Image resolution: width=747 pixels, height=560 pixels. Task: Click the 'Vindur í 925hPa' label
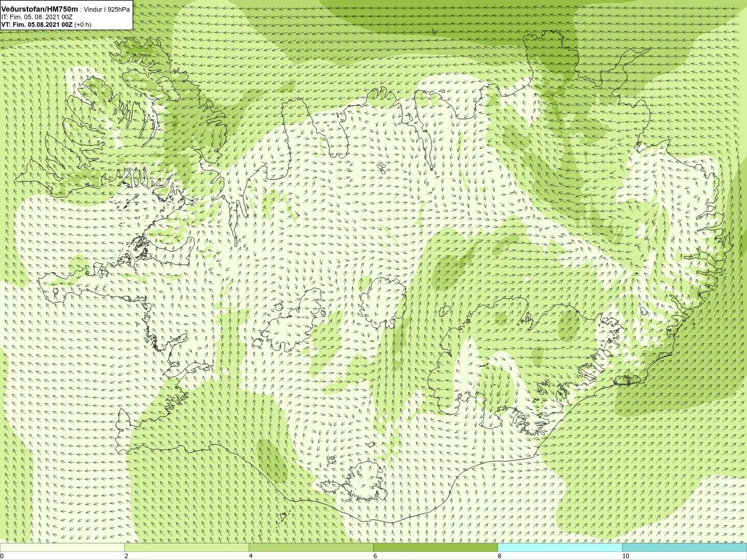click(107, 9)
